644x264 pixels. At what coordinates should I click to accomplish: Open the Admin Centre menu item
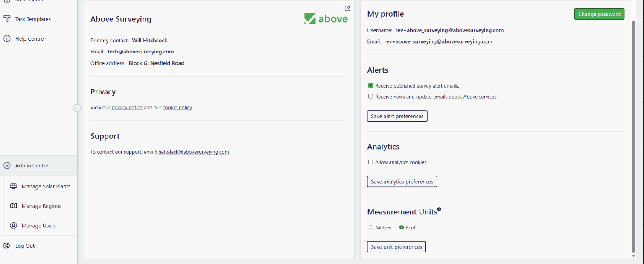[x=32, y=166]
